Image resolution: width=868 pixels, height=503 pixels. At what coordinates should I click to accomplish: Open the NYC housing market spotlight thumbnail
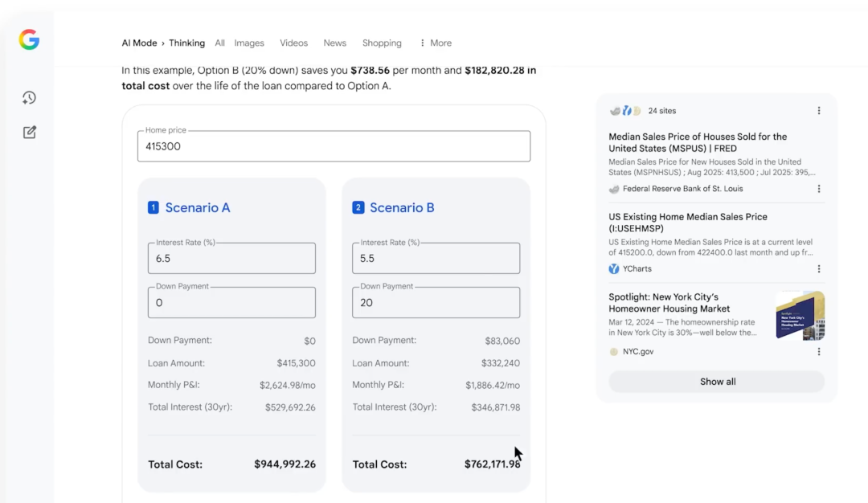800,316
